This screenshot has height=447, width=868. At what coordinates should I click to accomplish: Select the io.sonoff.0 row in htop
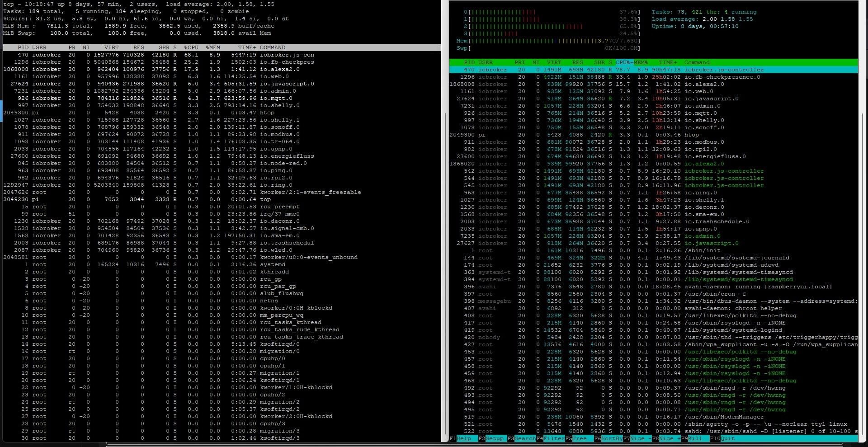(653, 127)
